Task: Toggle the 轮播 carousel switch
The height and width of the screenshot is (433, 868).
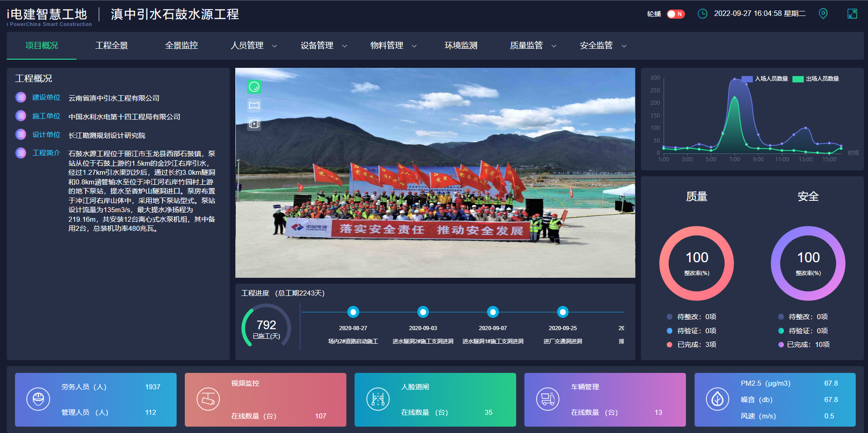Action: click(x=675, y=14)
